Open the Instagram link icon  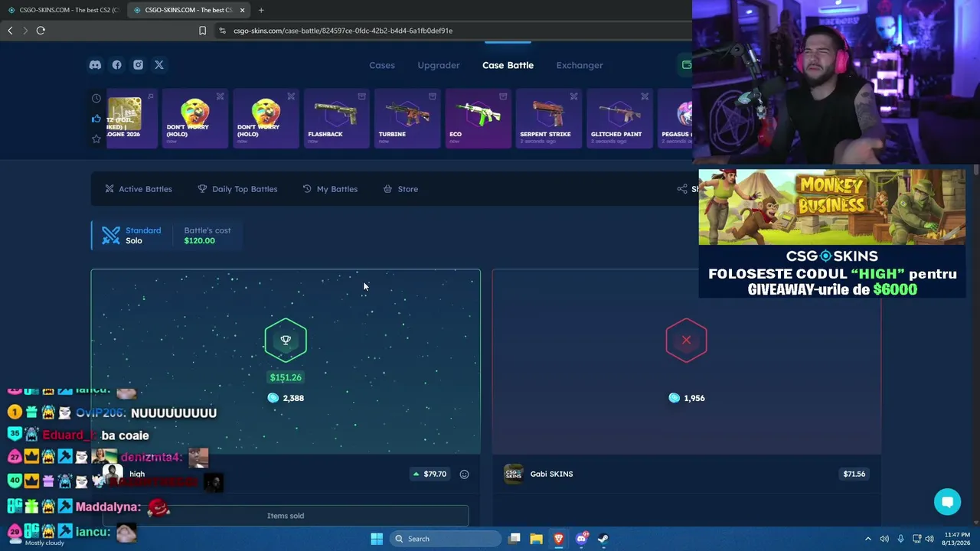[138, 65]
